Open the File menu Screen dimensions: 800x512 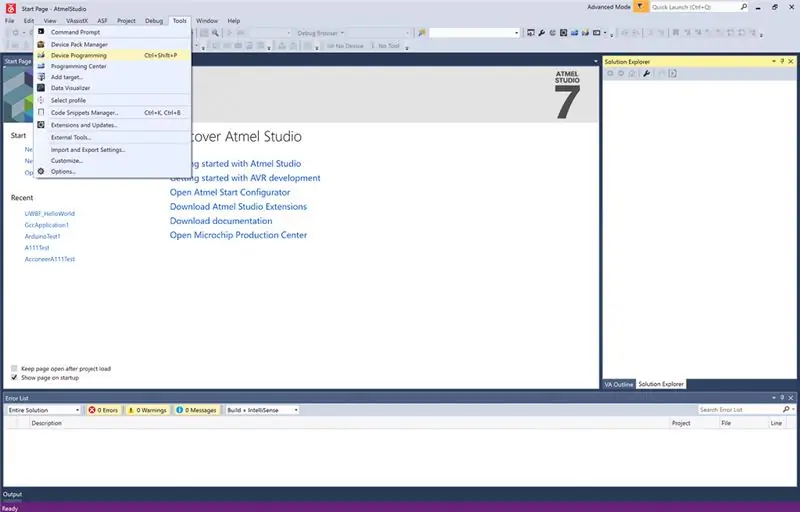tap(10, 21)
